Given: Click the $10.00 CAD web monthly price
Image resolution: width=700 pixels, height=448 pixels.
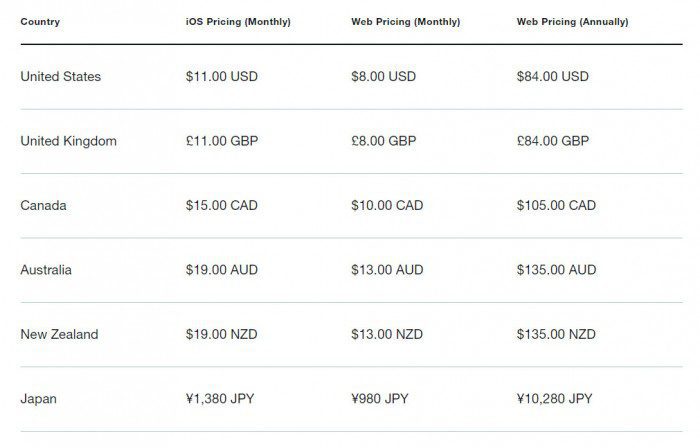Looking at the screenshot, I should pyautogui.click(x=387, y=206).
